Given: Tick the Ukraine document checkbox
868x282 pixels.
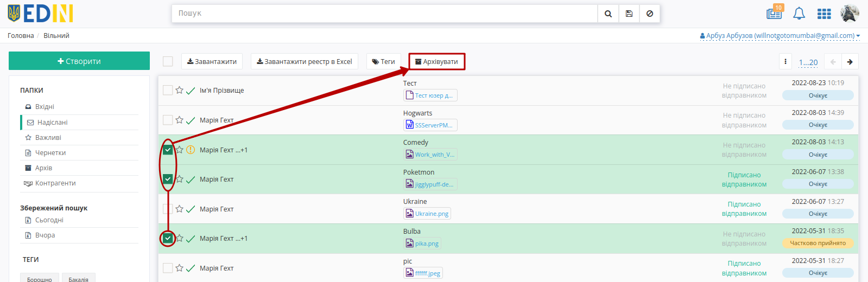Looking at the screenshot, I should 168,209.
